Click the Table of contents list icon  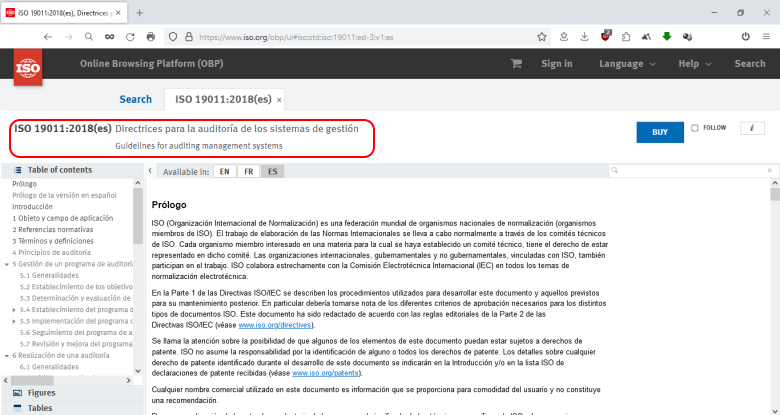coord(17,170)
